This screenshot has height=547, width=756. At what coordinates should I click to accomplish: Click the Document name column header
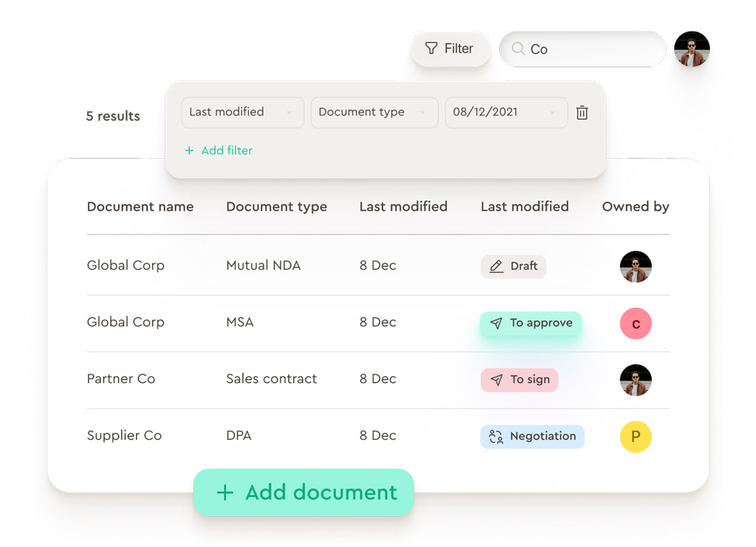140,207
